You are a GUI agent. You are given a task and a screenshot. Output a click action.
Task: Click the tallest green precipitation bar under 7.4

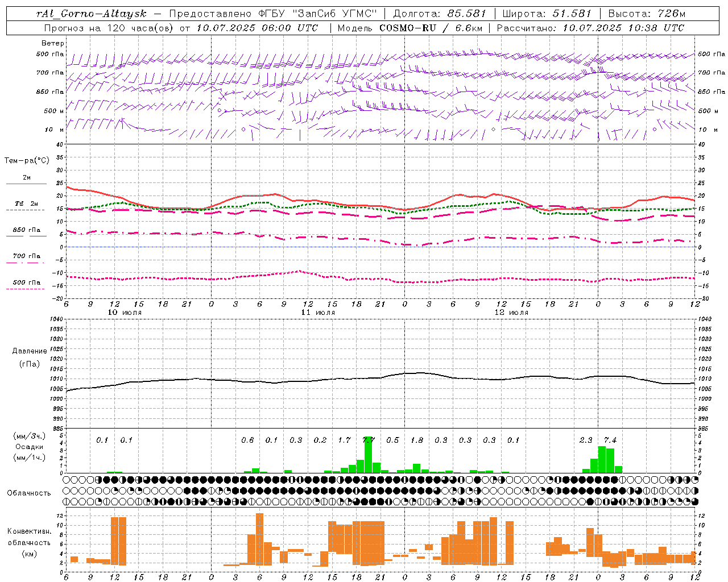[602, 459]
